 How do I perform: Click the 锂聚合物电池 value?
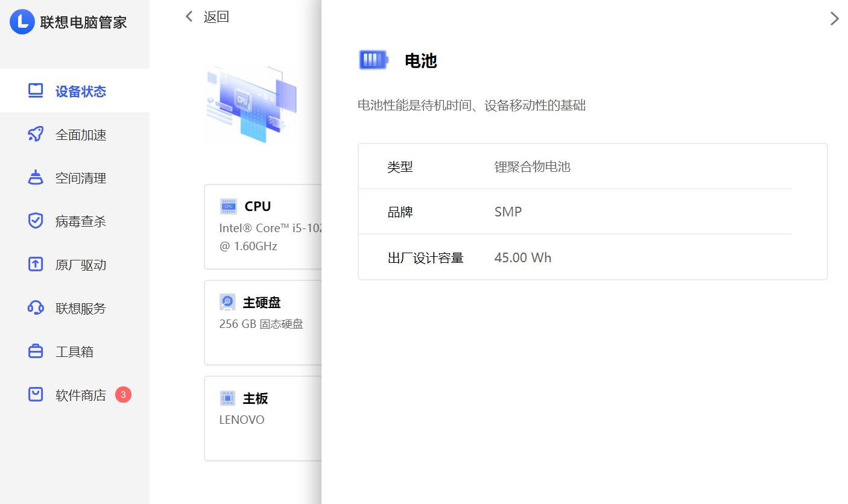533,167
